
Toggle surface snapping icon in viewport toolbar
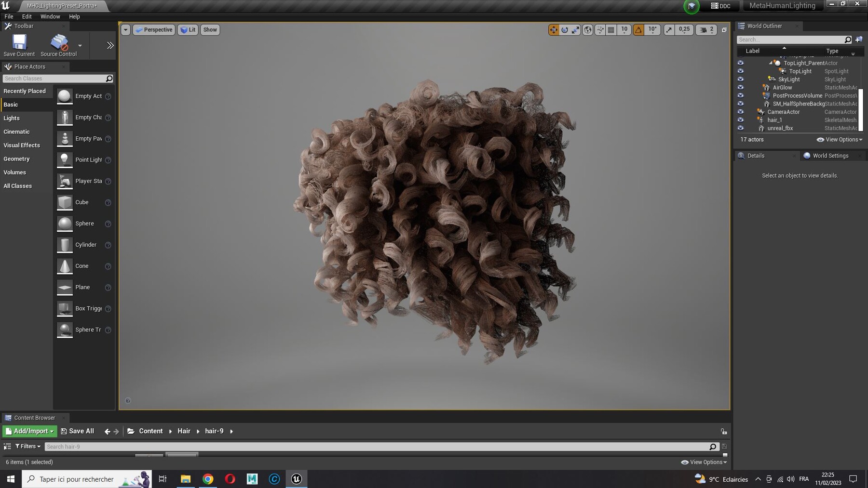point(600,30)
